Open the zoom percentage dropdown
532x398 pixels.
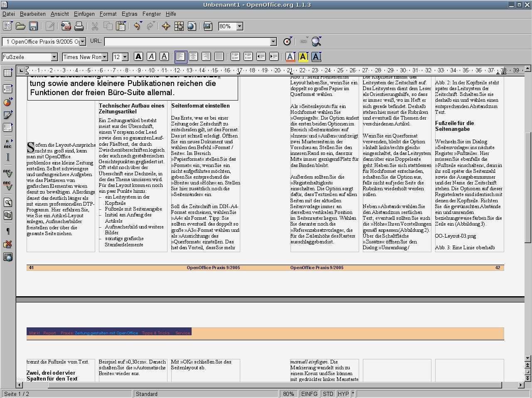239,27
